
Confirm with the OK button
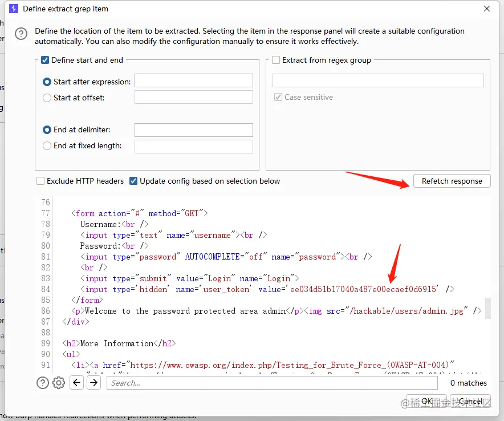426,401
